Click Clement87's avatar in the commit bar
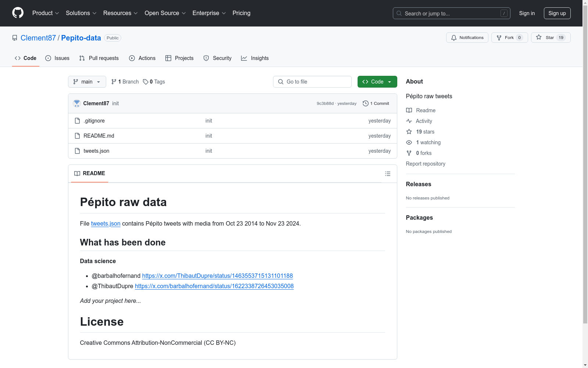 [77, 103]
